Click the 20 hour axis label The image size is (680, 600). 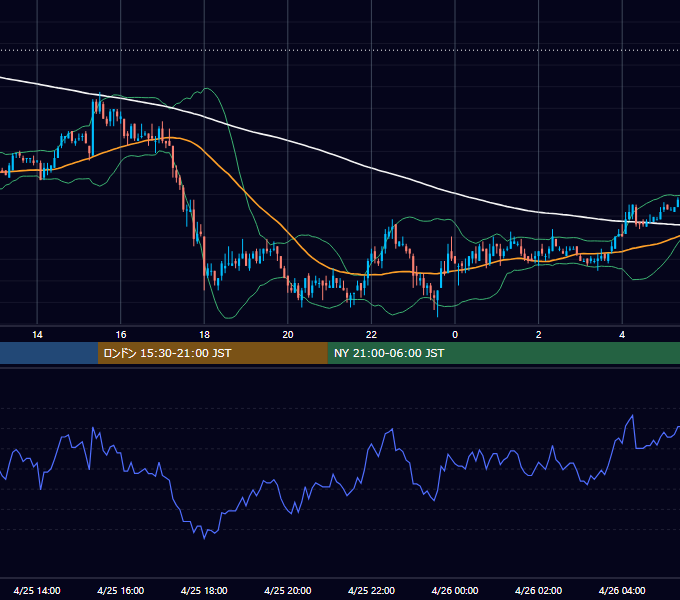coord(288,335)
